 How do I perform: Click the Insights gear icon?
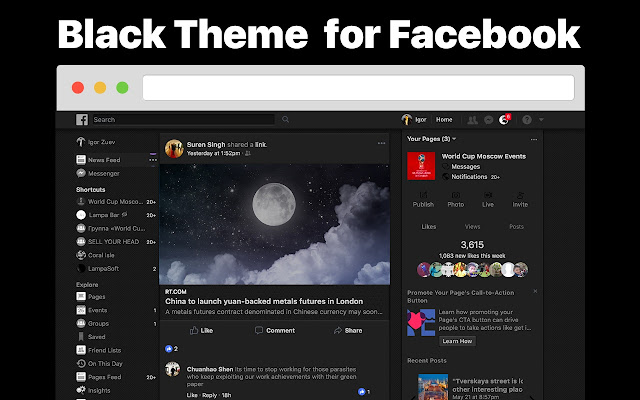(x=81, y=390)
